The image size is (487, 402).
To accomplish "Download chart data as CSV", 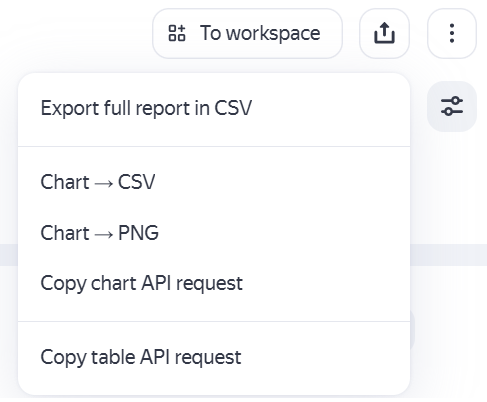I will (214, 182).
